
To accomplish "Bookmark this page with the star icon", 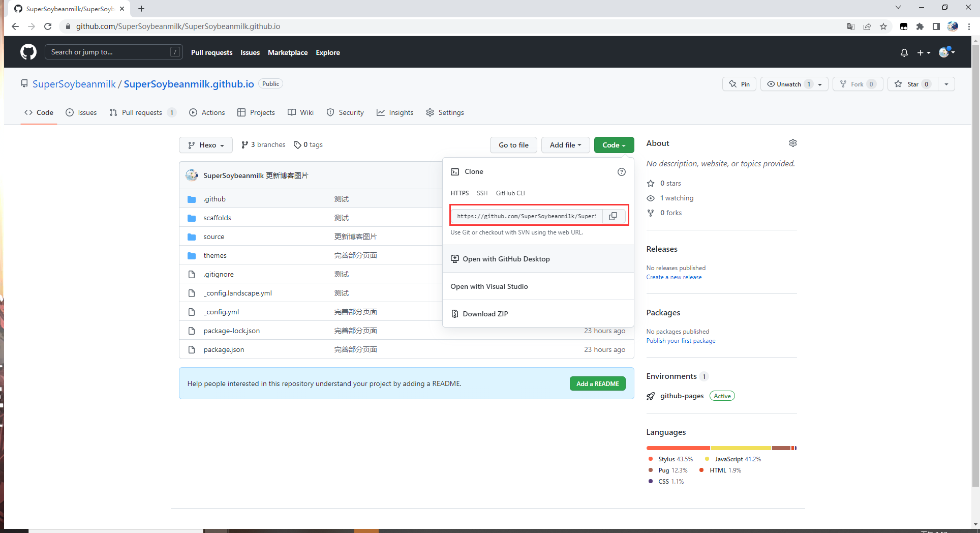I will 883,26.
